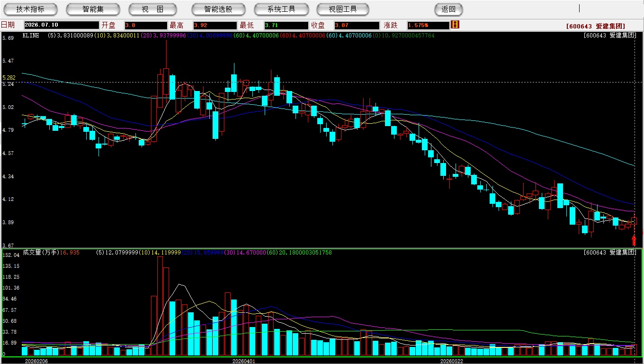Click the red 600643 爱建集团 stock label
The image size is (644, 364).
click(x=596, y=27)
